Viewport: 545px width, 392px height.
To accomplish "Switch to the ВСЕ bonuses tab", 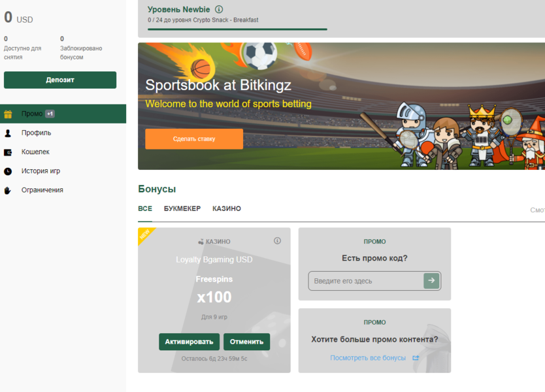I will pos(145,208).
